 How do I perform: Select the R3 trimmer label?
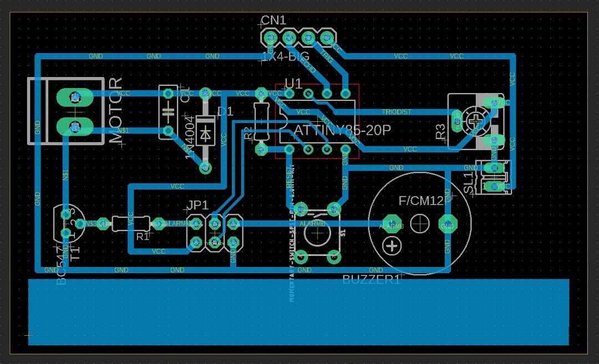(440, 132)
